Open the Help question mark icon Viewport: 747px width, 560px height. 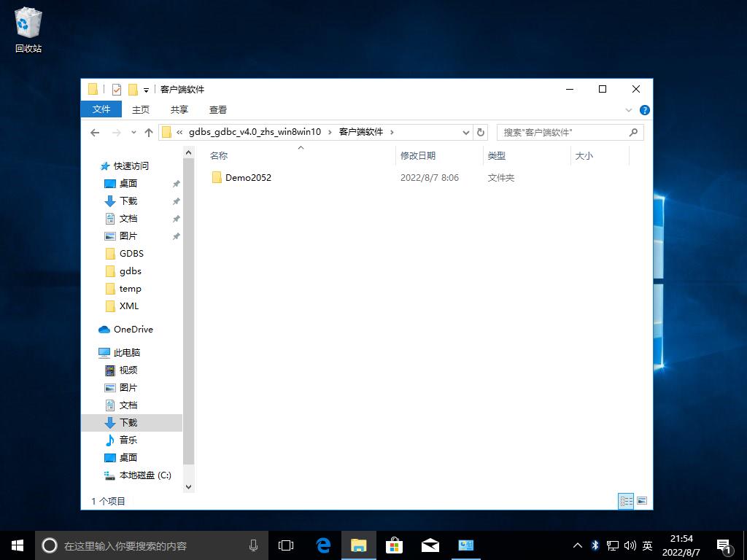click(644, 110)
